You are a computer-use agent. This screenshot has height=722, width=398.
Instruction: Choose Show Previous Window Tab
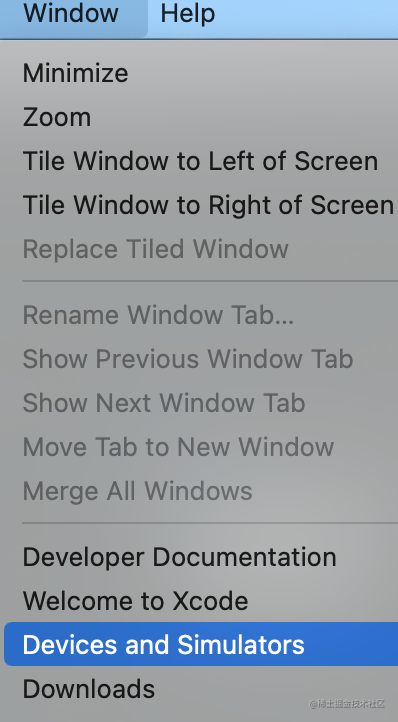click(x=201, y=359)
